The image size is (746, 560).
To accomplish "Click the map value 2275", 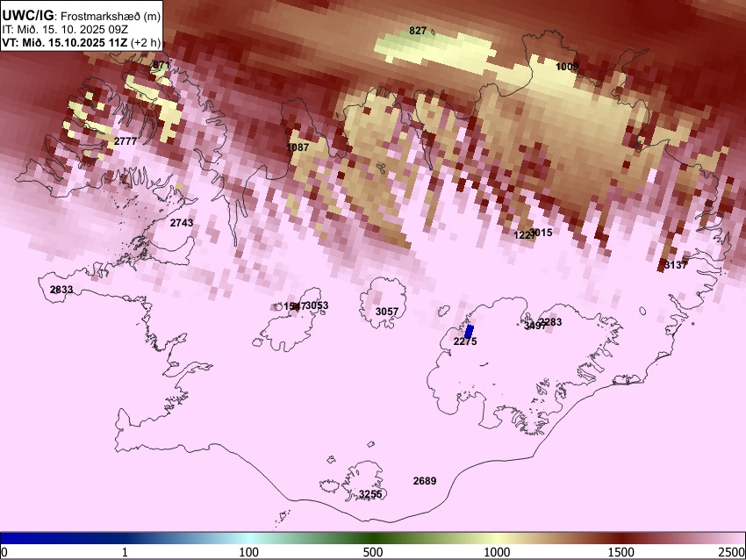I will [465, 341].
